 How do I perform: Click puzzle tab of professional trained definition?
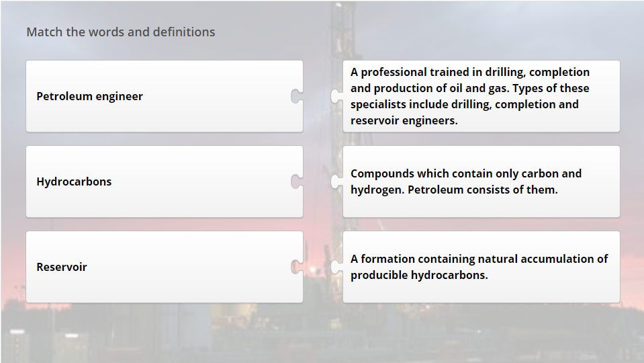337,96
